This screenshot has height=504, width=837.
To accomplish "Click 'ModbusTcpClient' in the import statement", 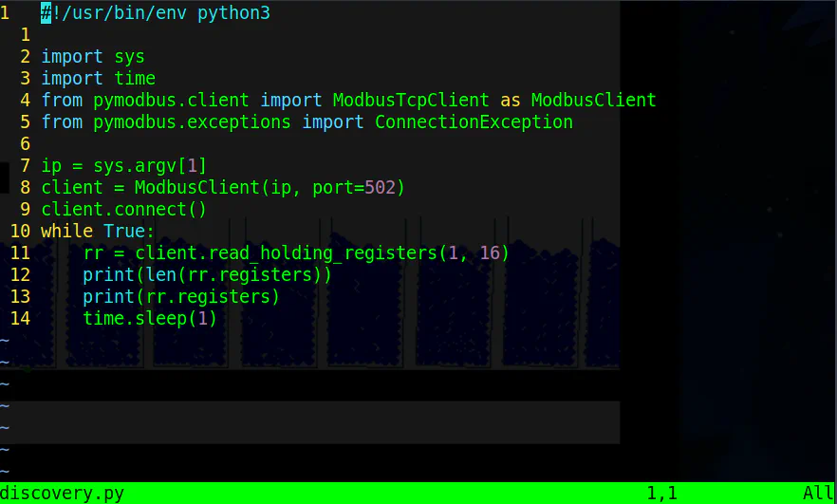I will click(x=411, y=101).
